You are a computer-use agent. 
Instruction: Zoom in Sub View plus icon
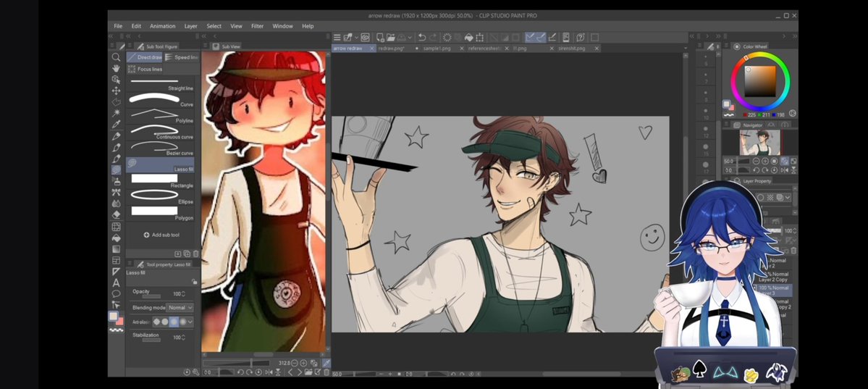(x=303, y=363)
